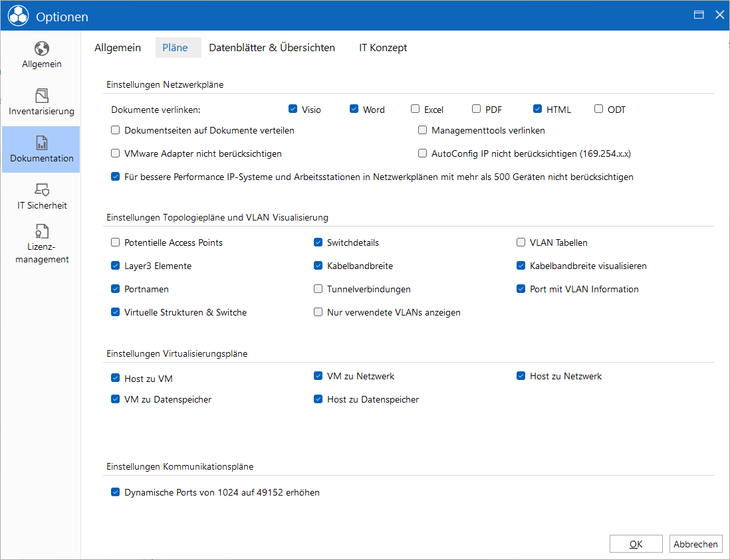
Task: Click the app logo in the title bar
Action: 18,16
